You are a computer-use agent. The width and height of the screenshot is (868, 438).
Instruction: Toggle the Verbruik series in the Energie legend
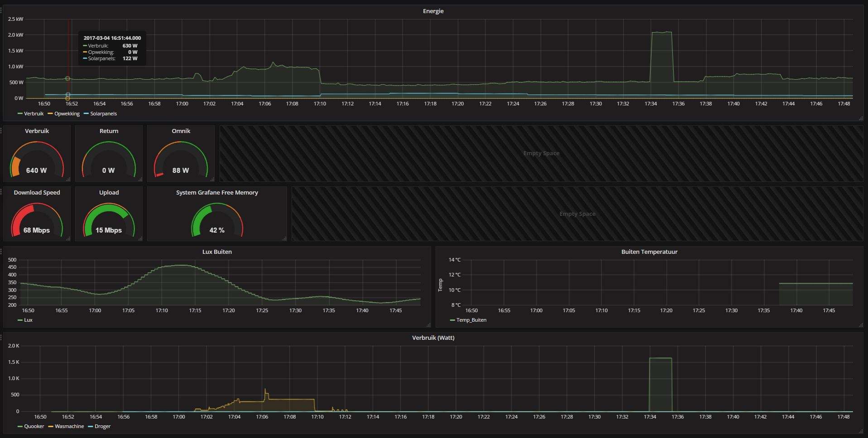tap(34, 114)
